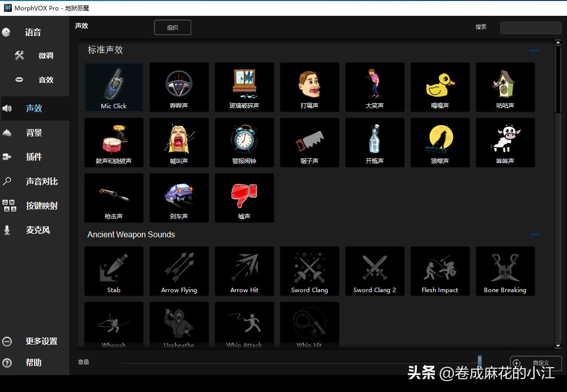This screenshot has height=392, width=567.
Task: Open the 麦克风 microphone section
Action: pyautogui.click(x=34, y=230)
